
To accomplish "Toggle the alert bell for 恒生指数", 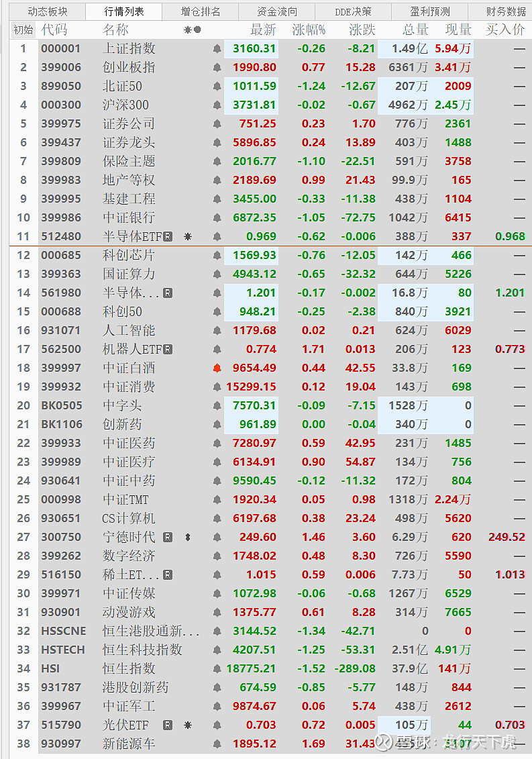I will click(217, 668).
